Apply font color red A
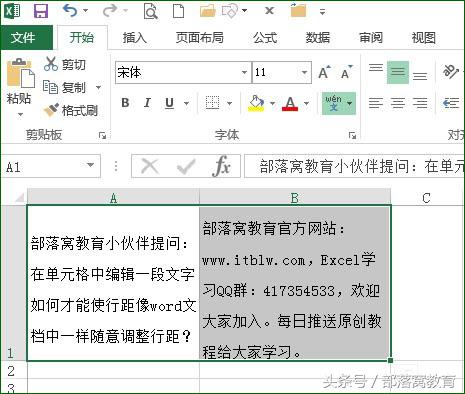This screenshot has height=394, width=465. (290, 103)
